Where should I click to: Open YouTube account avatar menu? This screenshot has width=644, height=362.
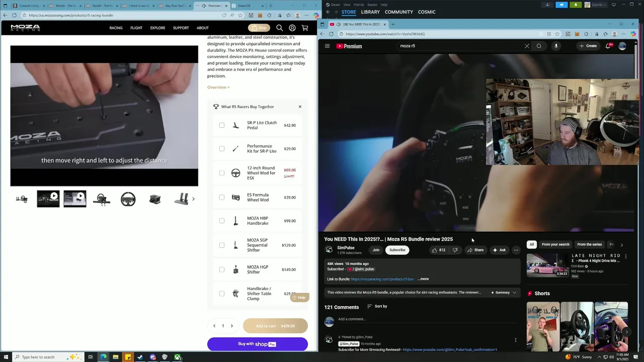622,46
